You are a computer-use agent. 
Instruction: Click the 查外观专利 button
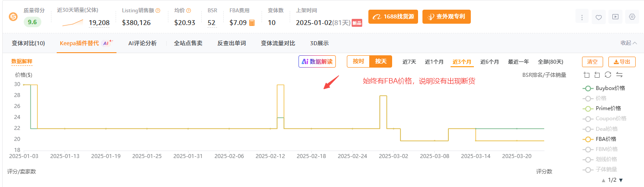click(x=446, y=17)
